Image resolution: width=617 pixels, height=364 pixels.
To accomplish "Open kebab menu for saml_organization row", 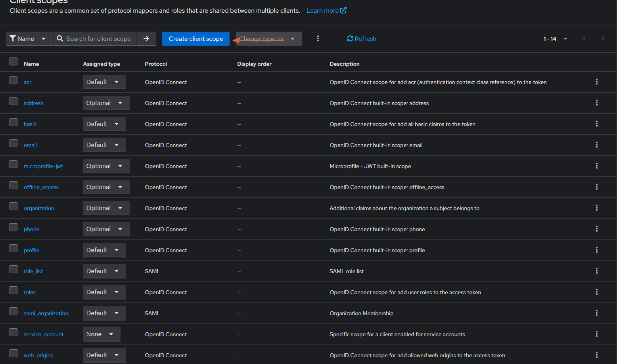I will 596,313.
